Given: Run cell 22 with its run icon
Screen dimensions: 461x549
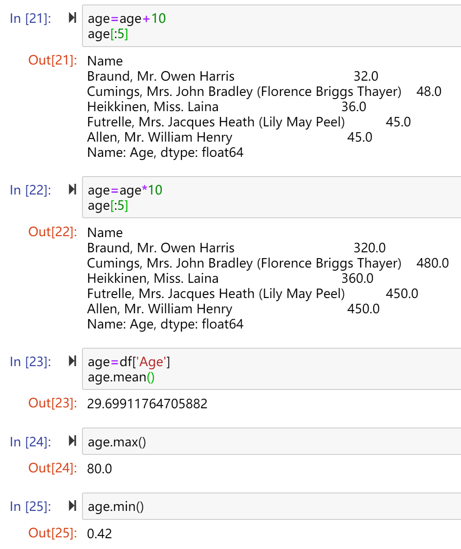Looking at the screenshot, I should pos(72,189).
